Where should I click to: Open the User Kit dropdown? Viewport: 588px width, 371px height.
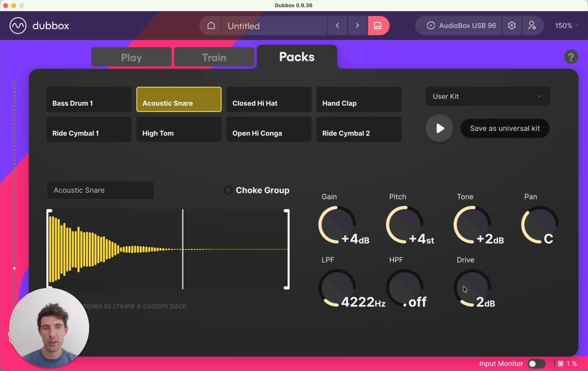(488, 97)
